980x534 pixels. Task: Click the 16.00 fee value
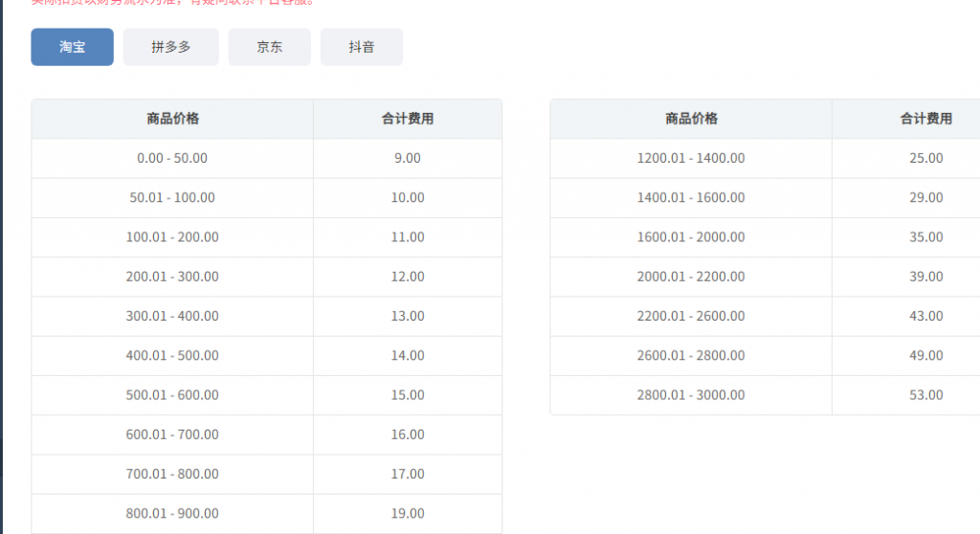(408, 434)
